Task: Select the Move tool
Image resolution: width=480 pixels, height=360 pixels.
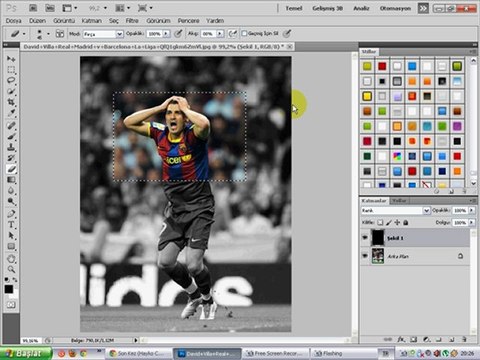Action: (11, 59)
